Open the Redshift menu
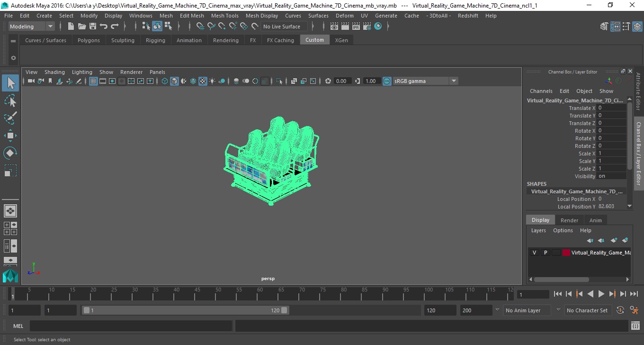Image resolution: width=644 pixels, height=345 pixels. pos(468,16)
